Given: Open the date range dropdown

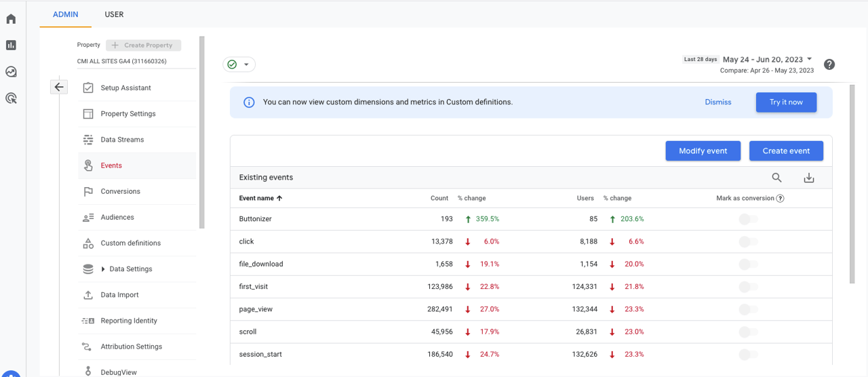Looking at the screenshot, I should coord(768,60).
